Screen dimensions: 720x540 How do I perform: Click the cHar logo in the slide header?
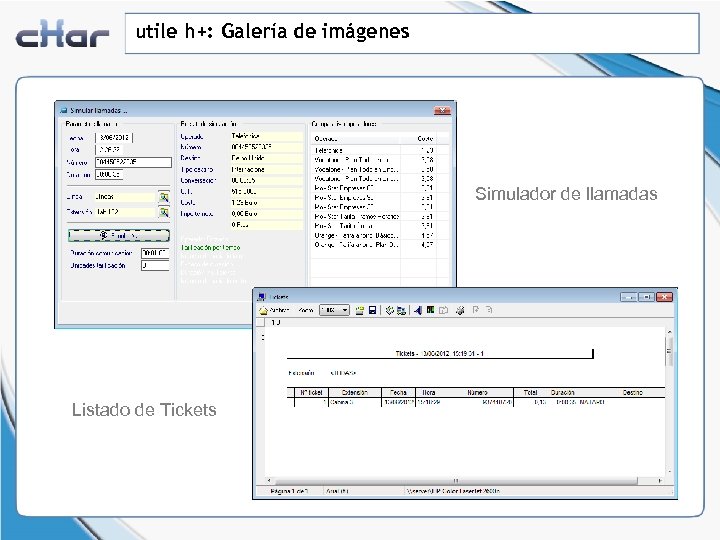coord(62,34)
